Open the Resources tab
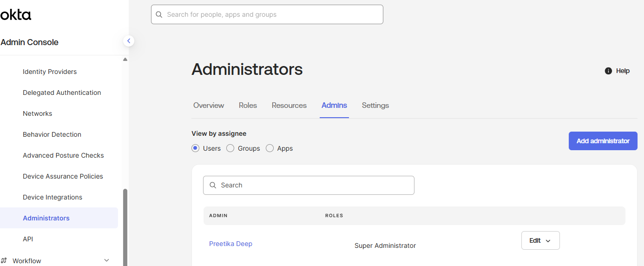 pos(289,106)
